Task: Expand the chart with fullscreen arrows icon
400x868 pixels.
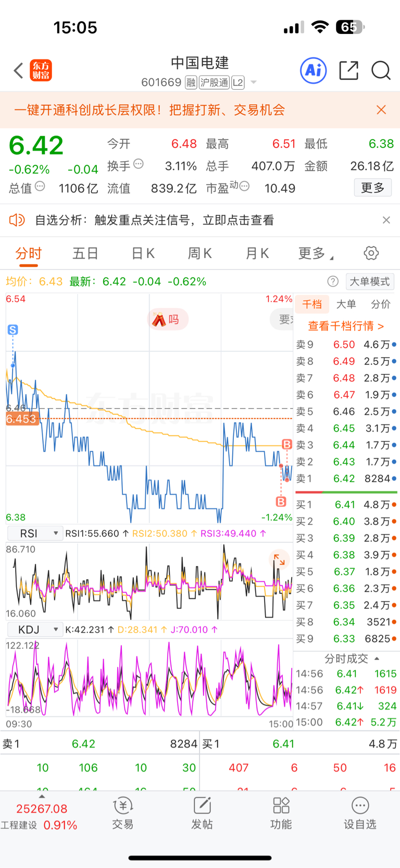Action: pos(280,559)
